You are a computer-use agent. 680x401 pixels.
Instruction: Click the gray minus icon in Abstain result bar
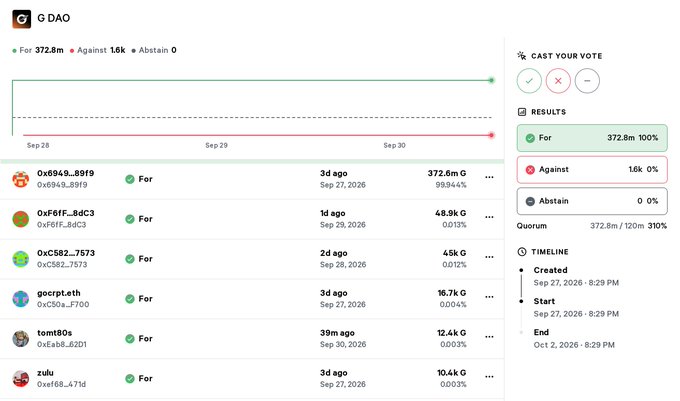click(x=530, y=202)
